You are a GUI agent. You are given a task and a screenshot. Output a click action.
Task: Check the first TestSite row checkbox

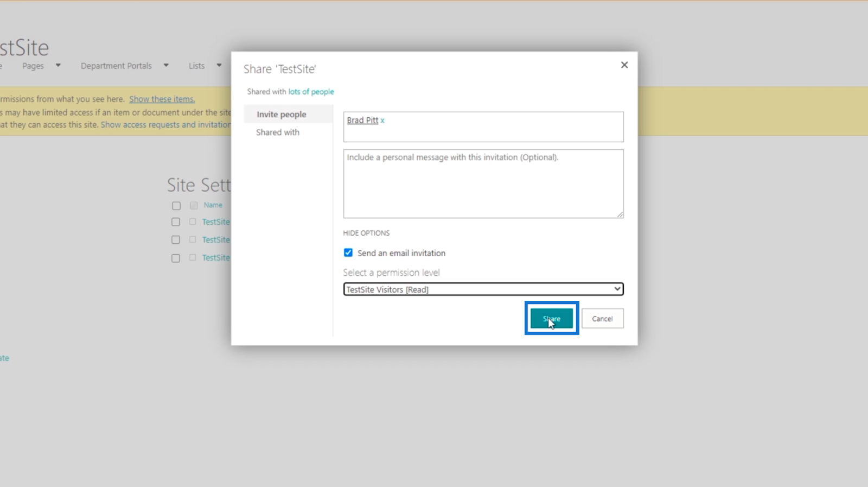[x=176, y=222]
